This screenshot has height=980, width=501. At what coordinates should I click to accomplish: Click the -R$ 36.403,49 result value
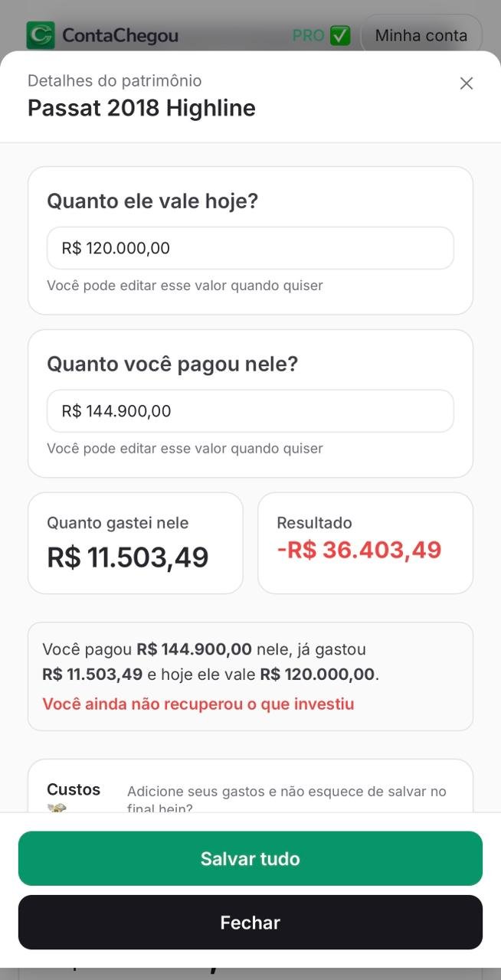(359, 549)
